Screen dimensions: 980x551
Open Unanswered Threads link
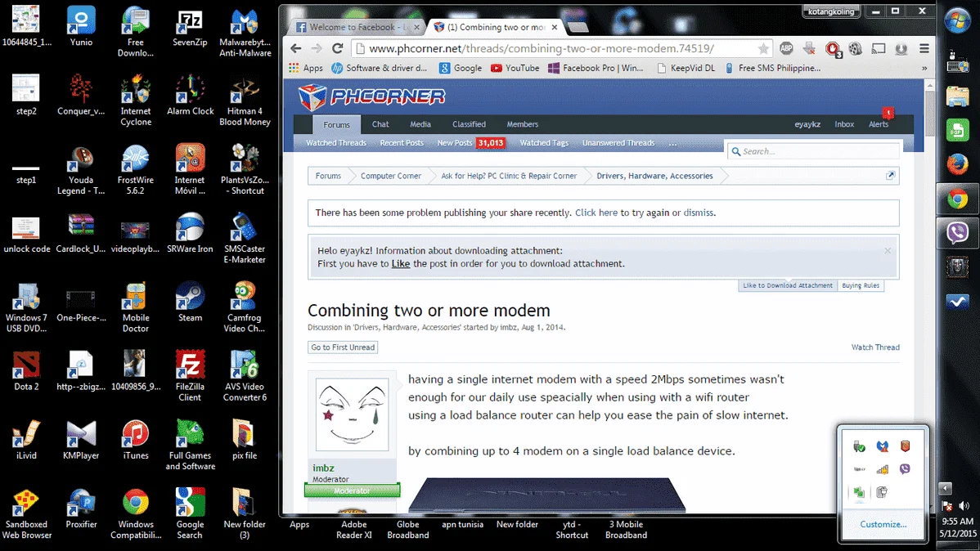pos(618,143)
